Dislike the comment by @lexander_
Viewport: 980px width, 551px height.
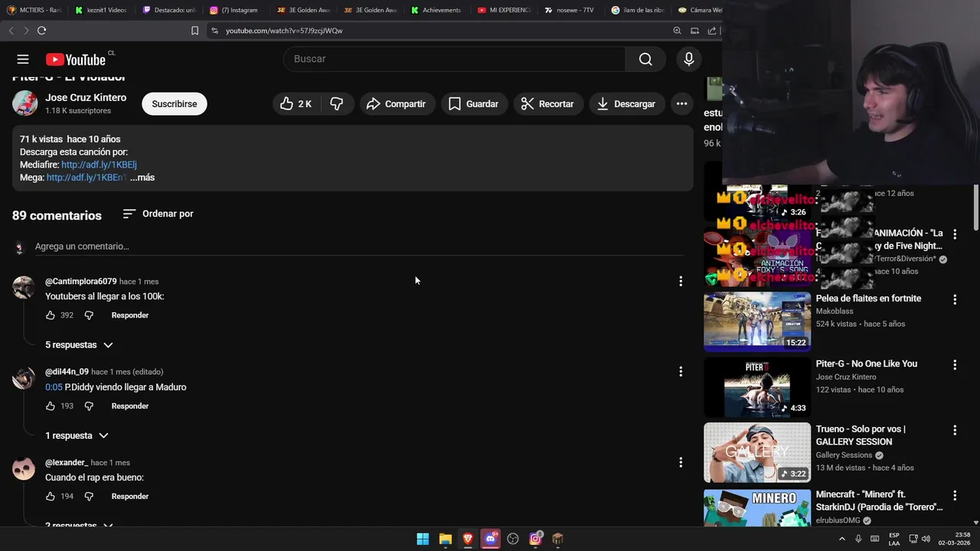(x=89, y=497)
